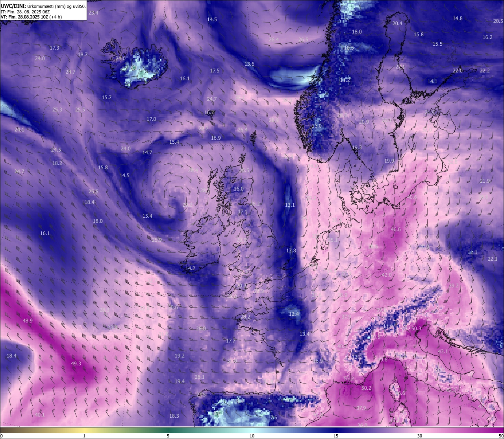The height and width of the screenshot is (439, 504).
Task: Click the value 19.9 over the Baltic
Action: pos(389,161)
